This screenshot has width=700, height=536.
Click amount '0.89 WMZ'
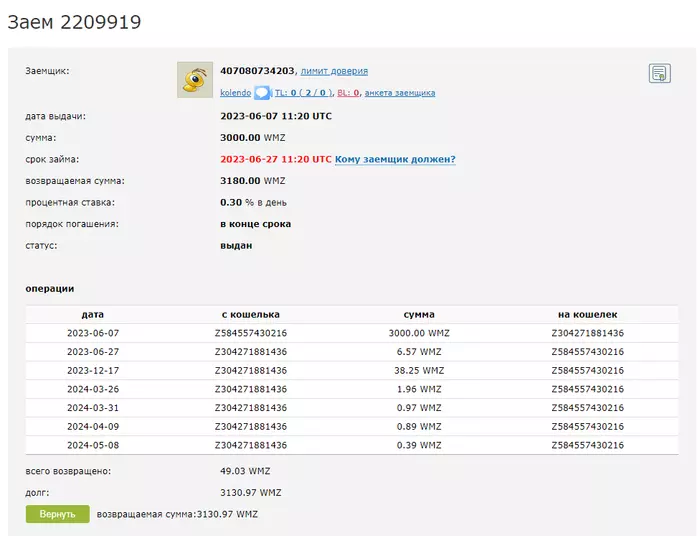point(419,427)
